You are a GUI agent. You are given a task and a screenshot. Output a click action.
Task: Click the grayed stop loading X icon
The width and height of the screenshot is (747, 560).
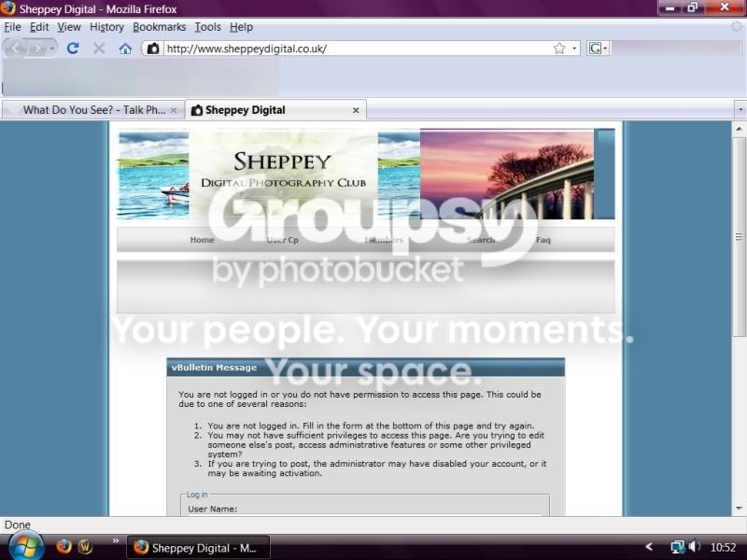[99, 49]
